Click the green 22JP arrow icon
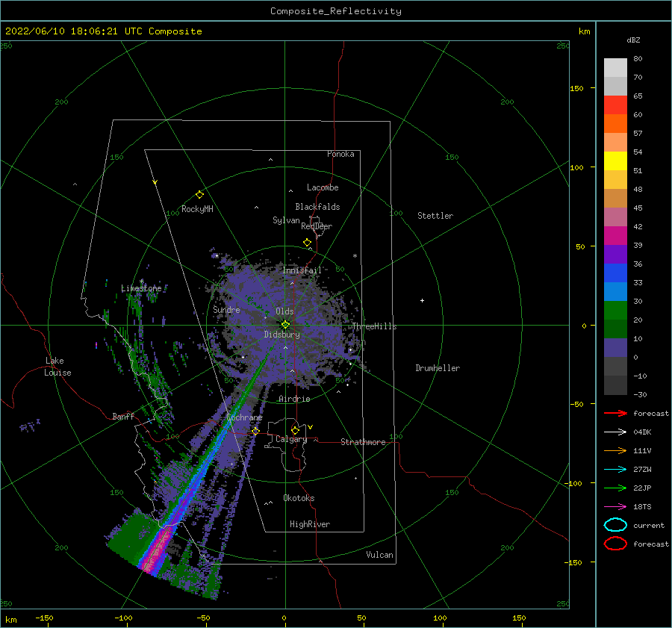 coord(615,488)
